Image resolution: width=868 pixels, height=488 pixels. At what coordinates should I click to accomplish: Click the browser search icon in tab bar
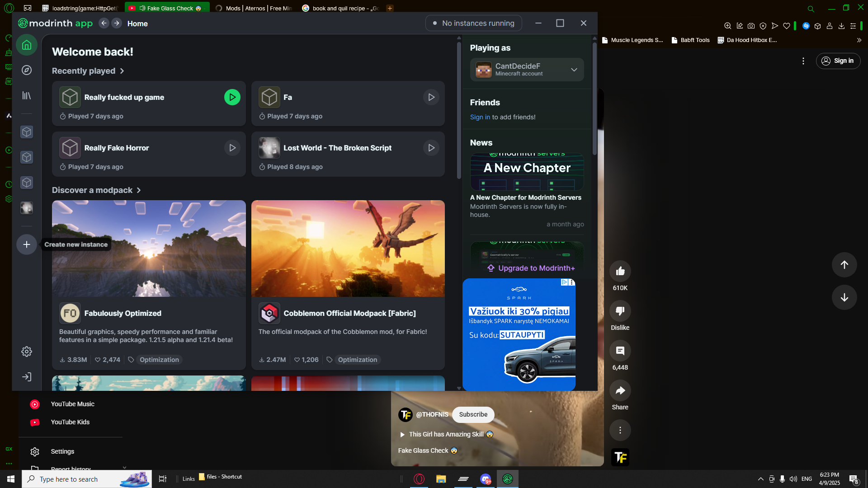coord(811,9)
